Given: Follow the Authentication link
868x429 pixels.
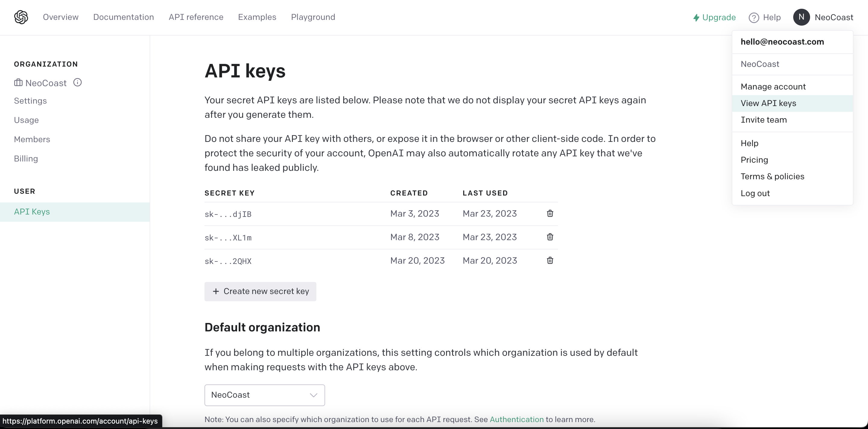Looking at the screenshot, I should [517, 419].
